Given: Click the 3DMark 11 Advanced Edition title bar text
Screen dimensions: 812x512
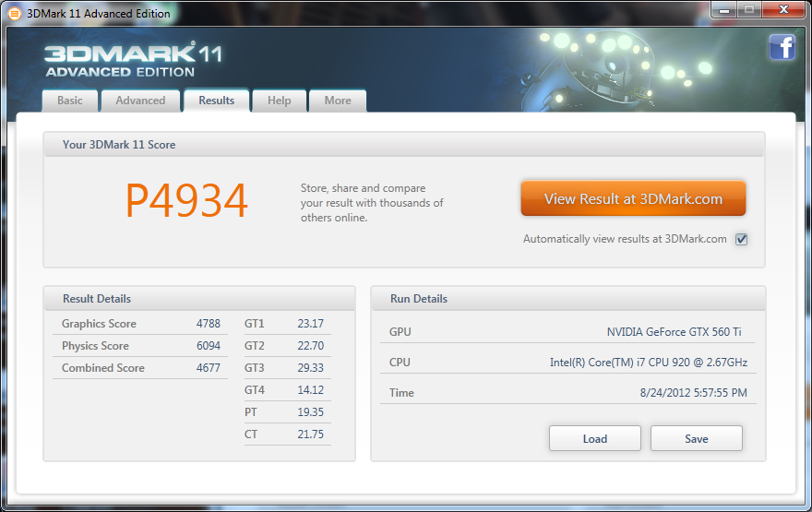Looking at the screenshot, I should (99, 14).
